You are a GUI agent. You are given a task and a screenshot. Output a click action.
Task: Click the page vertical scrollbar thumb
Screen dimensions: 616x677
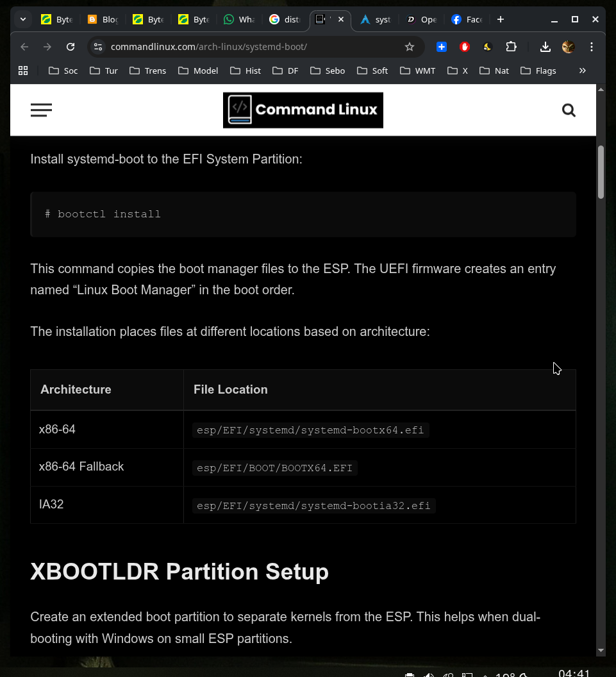[601, 172]
